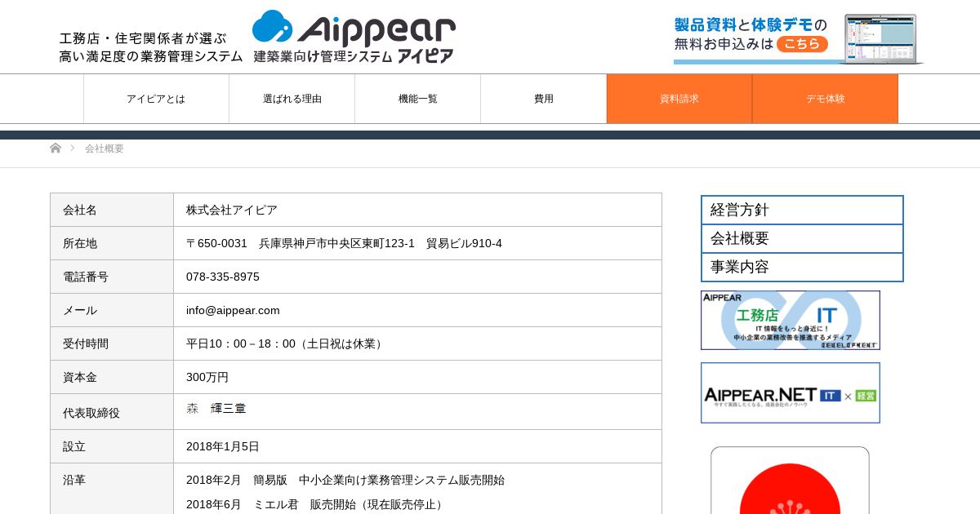Click the capital value 300万円
980x514 pixels.
[207, 377]
